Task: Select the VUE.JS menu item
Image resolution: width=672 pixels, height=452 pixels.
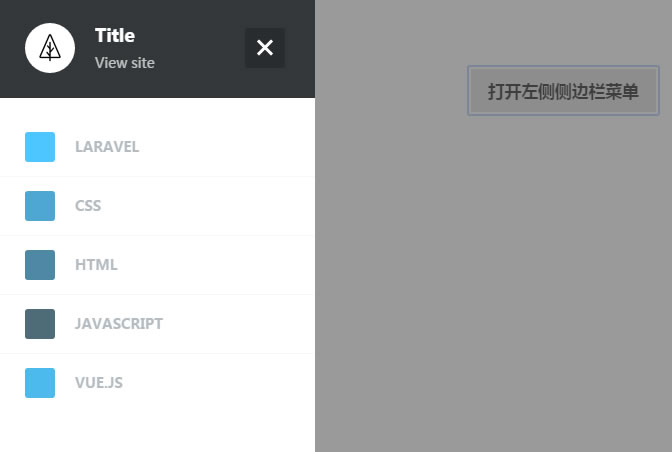Action: 157,383
